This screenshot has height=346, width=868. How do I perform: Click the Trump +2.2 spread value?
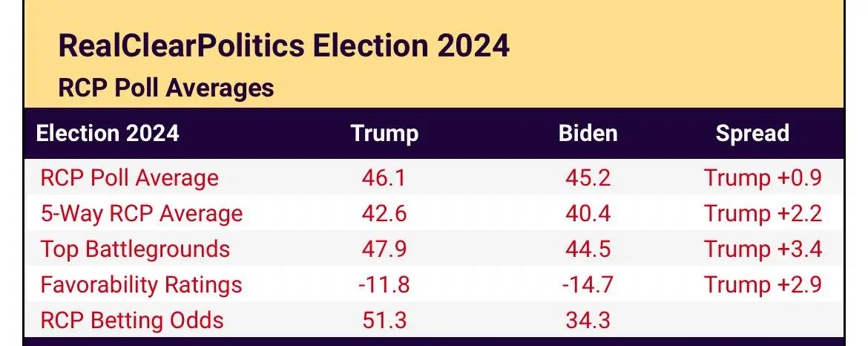763,214
